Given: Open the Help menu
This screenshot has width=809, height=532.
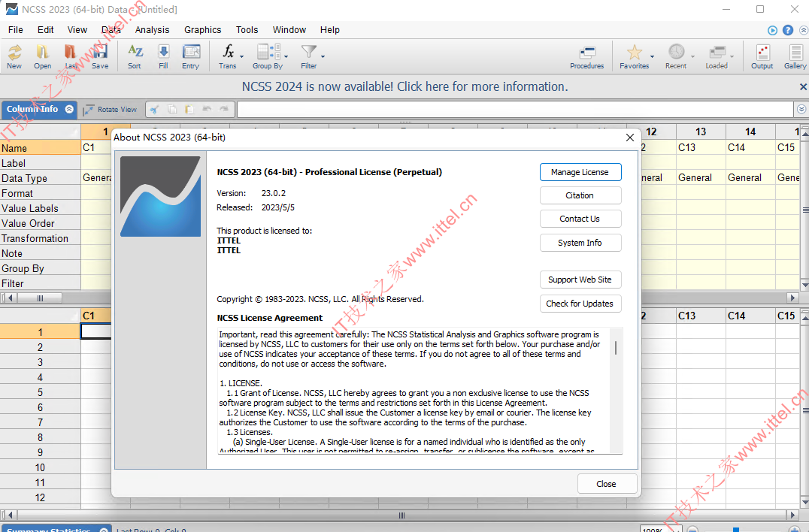Looking at the screenshot, I should (x=329, y=30).
